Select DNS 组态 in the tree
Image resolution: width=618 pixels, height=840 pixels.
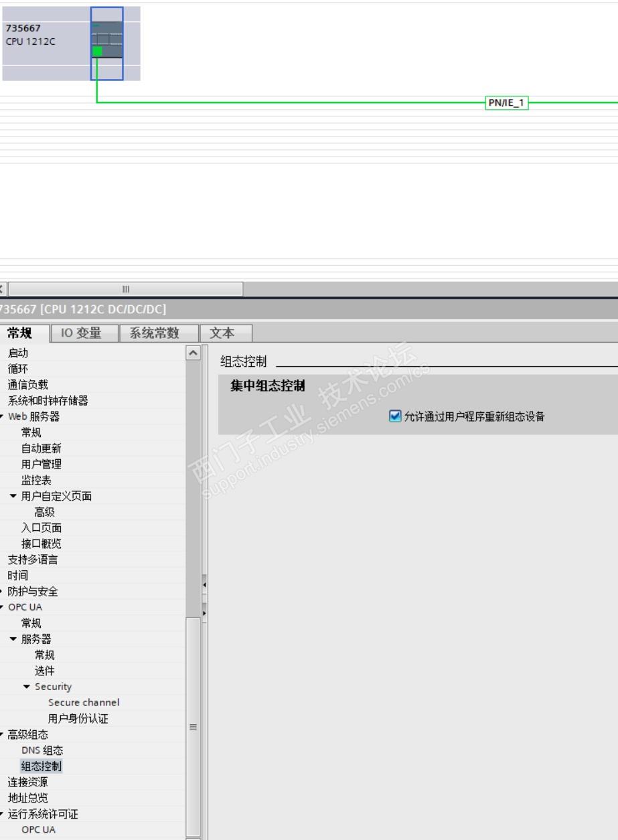pyautogui.click(x=42, y=751)
